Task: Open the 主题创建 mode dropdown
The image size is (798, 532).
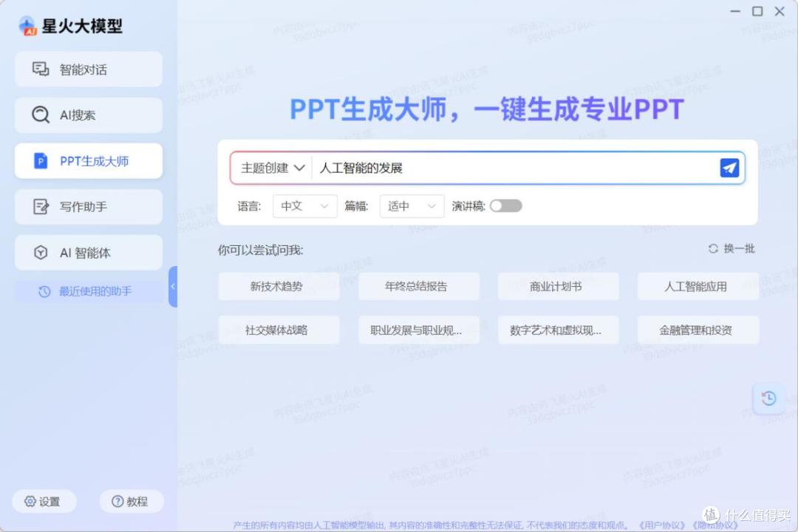Action: pos(273,168)
